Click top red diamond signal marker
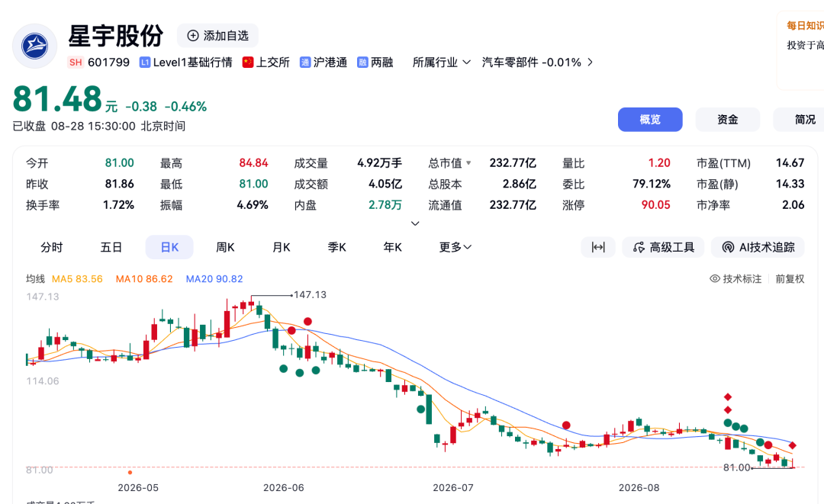The width and height of the screenshot is (824, 504). point(728,397)
